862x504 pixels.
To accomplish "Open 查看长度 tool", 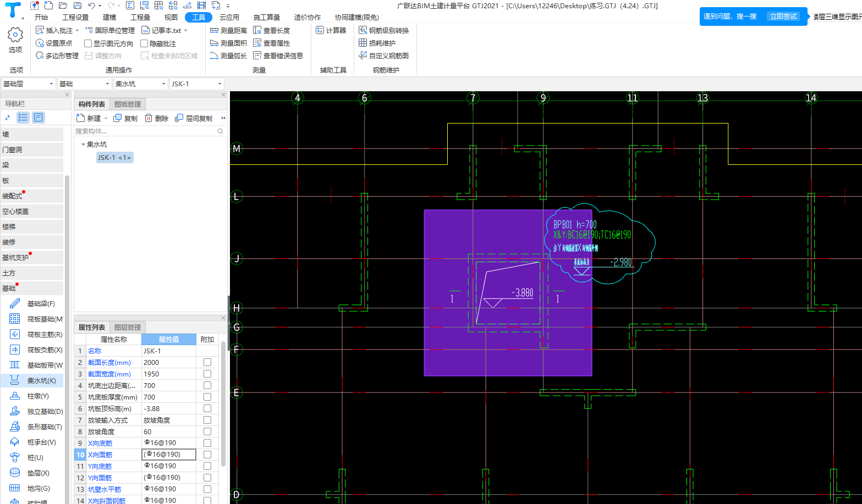I will (x=271, y=30).
